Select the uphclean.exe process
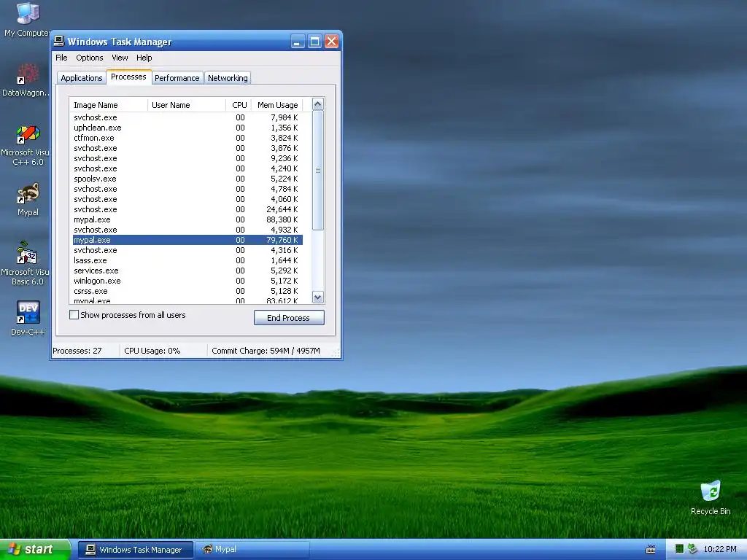 pos(187,128)
